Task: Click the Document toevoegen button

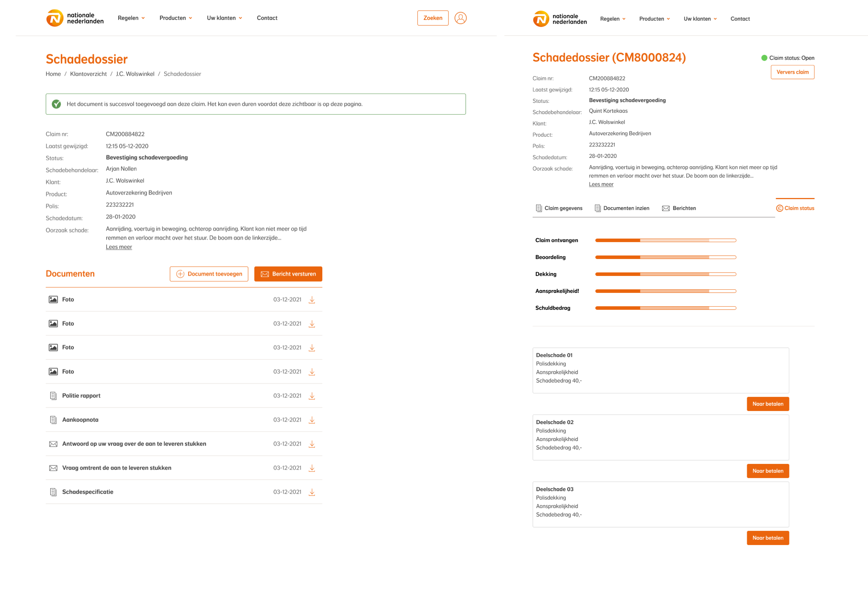Action: (x=209, y=274)
